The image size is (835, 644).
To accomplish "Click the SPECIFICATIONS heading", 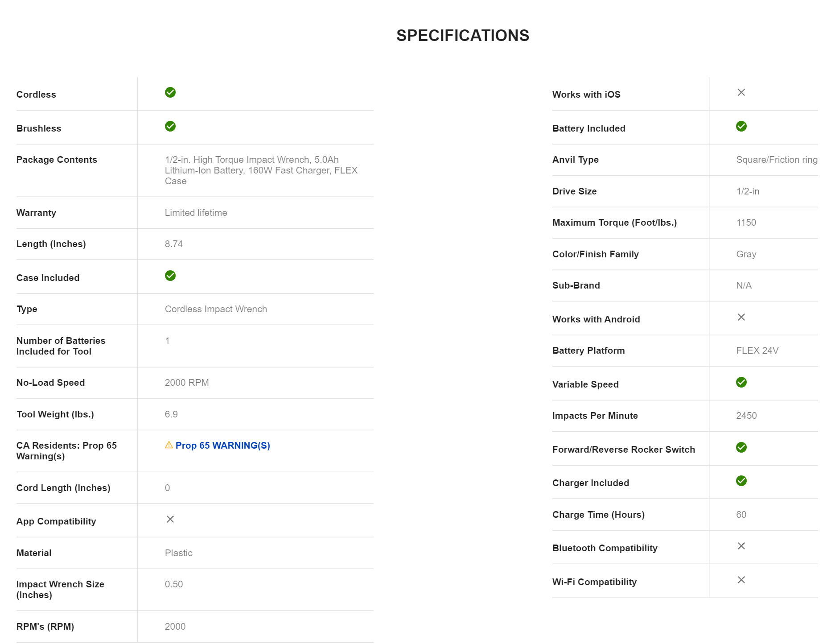I will pos(462,36).
